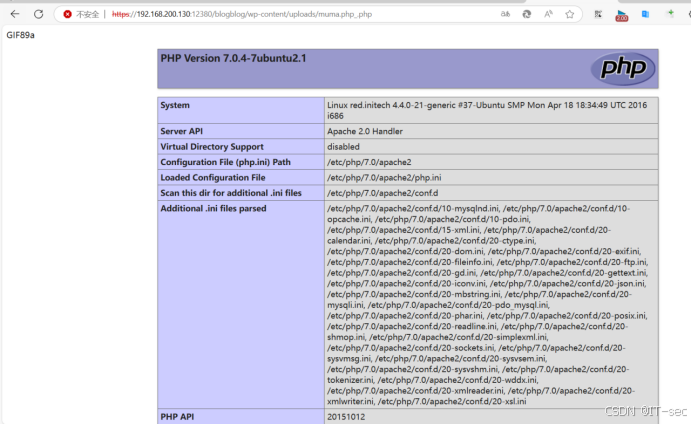This screenshot has height=425, width=691.
Task: Select the disabled value cell
Action: (x=491, y=146)
